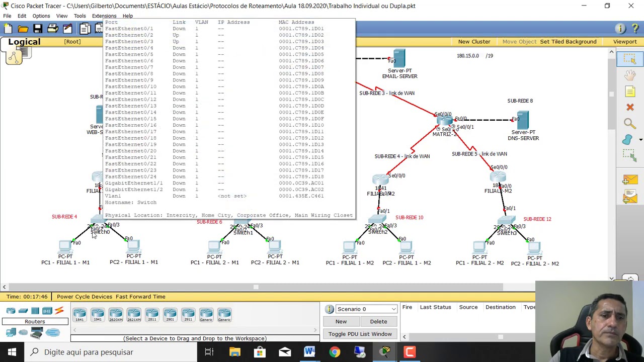
Task: Click the Windows Start button
Action: (x=12, y=352)
